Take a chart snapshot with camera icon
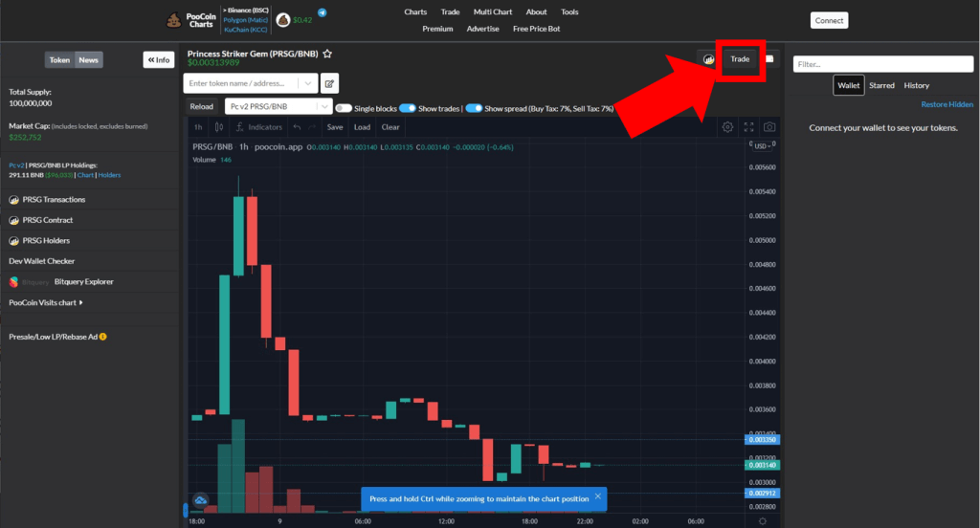The image size is (980, 528). 769,127
